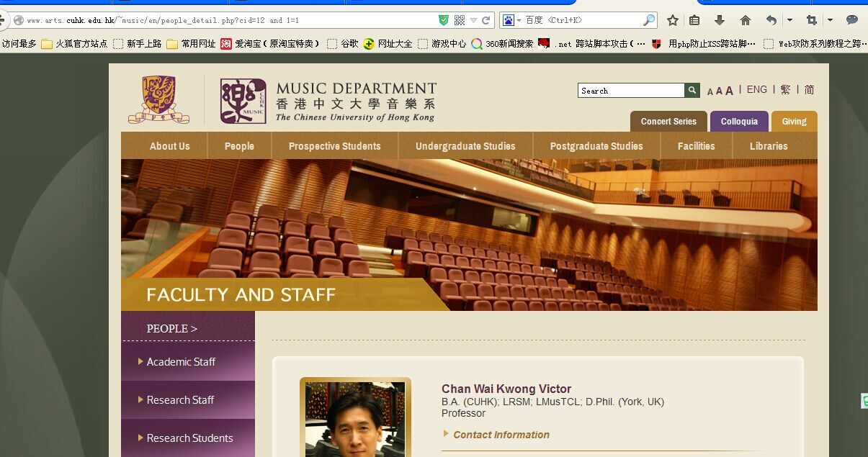Reload the page with the refresh icon

point(486,20)
